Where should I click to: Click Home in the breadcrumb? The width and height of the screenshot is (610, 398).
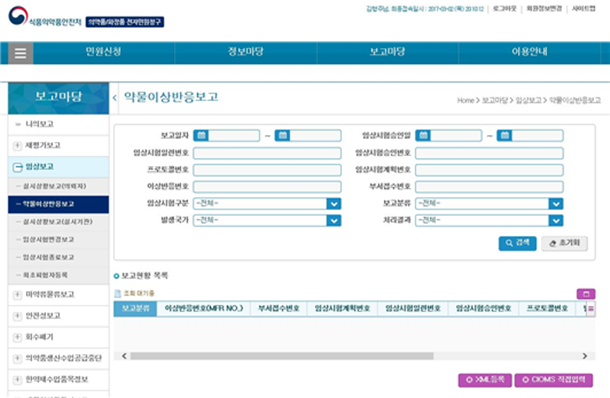[x=466, y=100]
